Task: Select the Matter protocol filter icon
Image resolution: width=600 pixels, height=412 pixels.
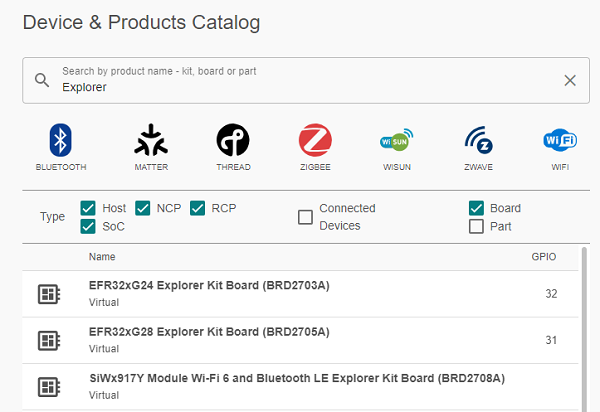Action: tap(151, 140)
